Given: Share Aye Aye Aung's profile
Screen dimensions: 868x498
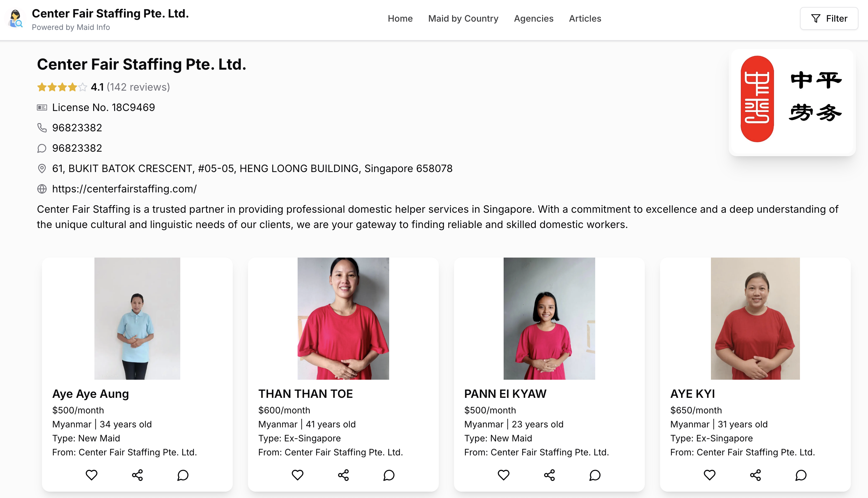Looking at the screenshot, I should pos(137,475).
